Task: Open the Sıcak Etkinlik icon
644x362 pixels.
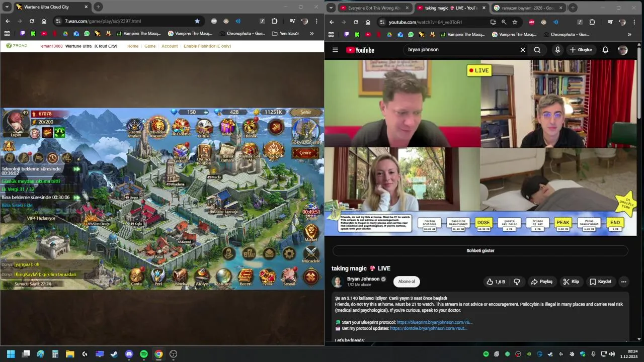Action: coord(251,128)
